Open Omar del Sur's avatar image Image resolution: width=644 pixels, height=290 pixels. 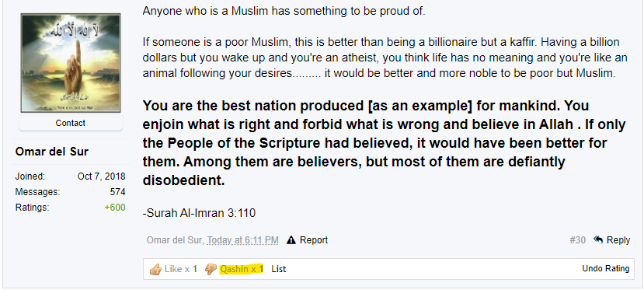tap(71, 63)
